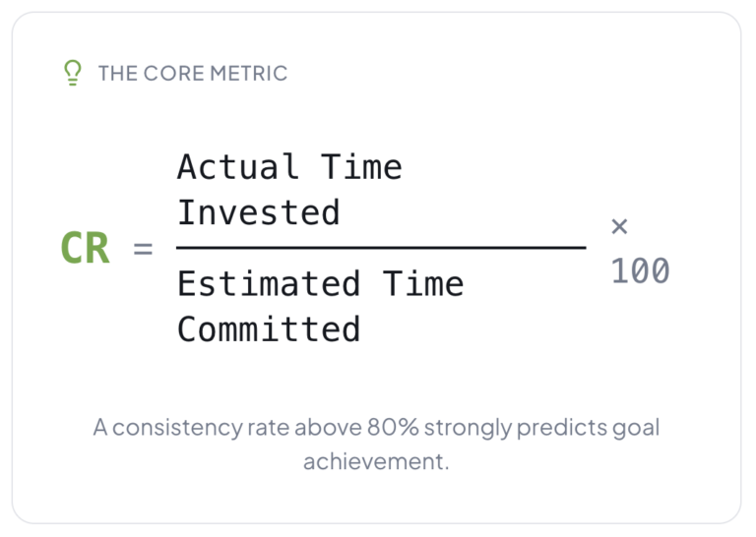Click the green "CR" label
This screenshot has height=537, width=756.
click(x=85, y=248)
